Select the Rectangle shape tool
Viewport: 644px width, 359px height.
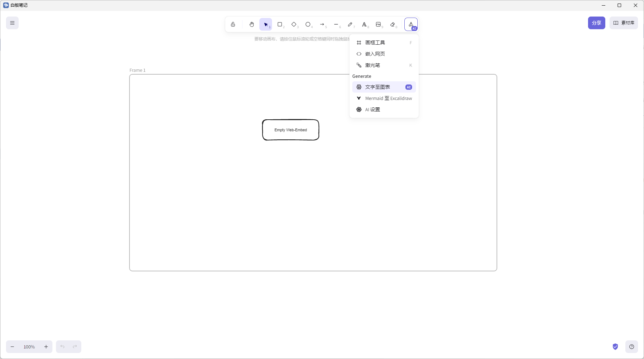[x=280, y=24]
